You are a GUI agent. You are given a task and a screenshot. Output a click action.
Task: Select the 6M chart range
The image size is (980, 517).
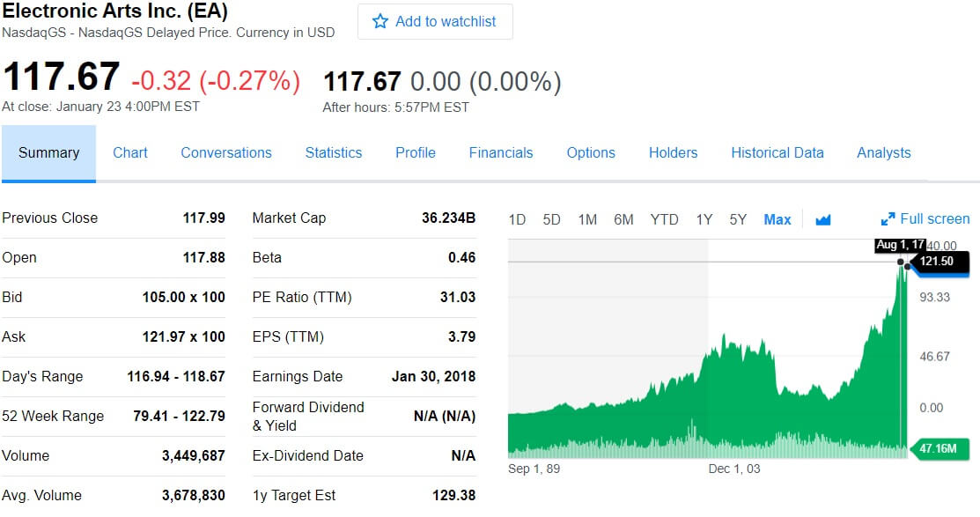[623, 219]
